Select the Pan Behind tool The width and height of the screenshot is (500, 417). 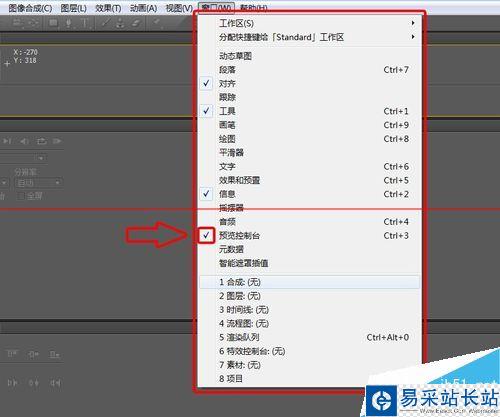coord(33,23)
